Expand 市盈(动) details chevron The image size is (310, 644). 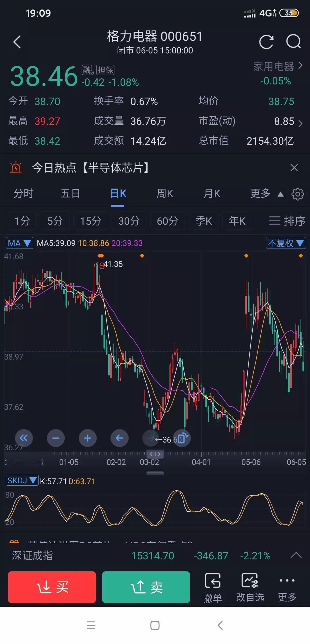coord(300,123)
